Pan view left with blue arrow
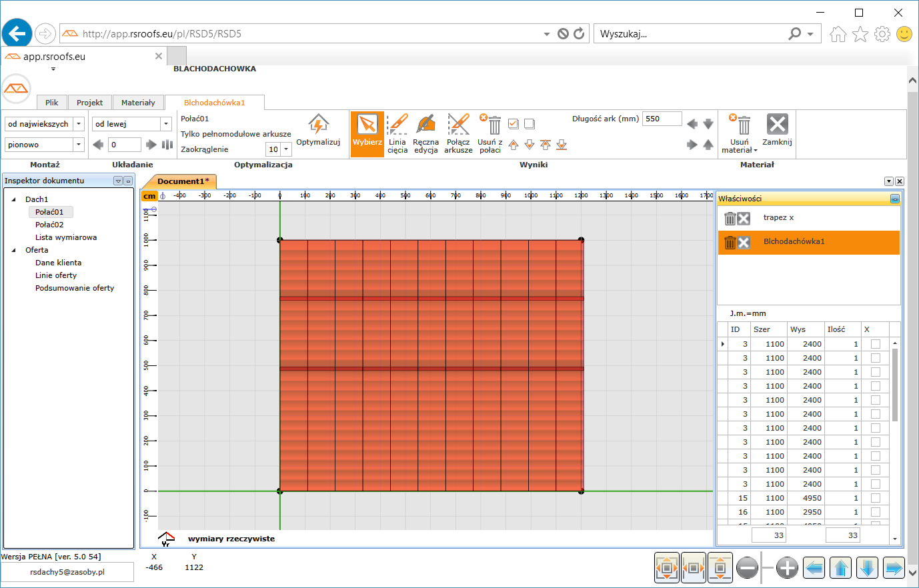 coord(814,568)
